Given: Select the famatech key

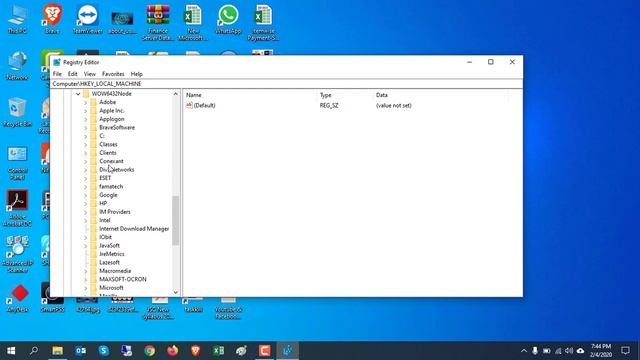Looking at the screenshot, I should [111, 187].
